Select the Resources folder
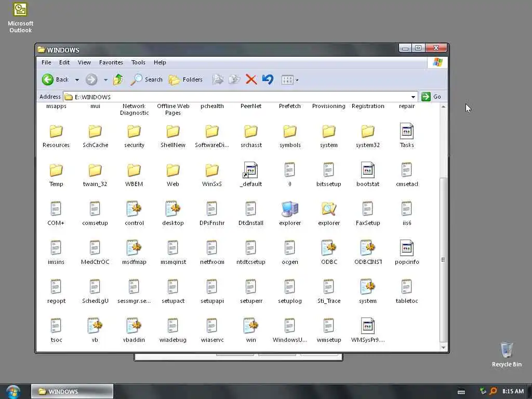532x399 pixels. (56, 137)
